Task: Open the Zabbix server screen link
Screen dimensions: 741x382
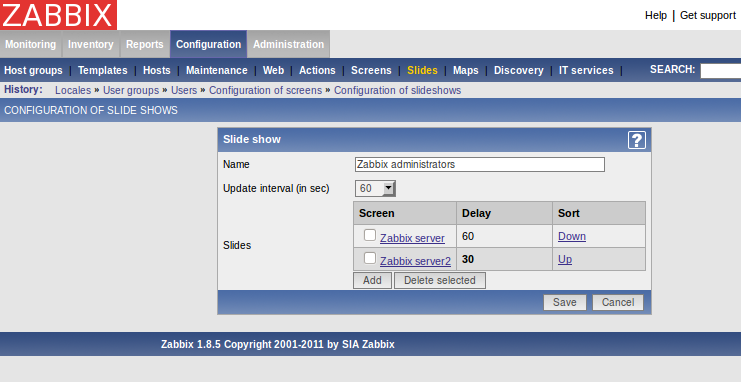Action: pos(412,238)
